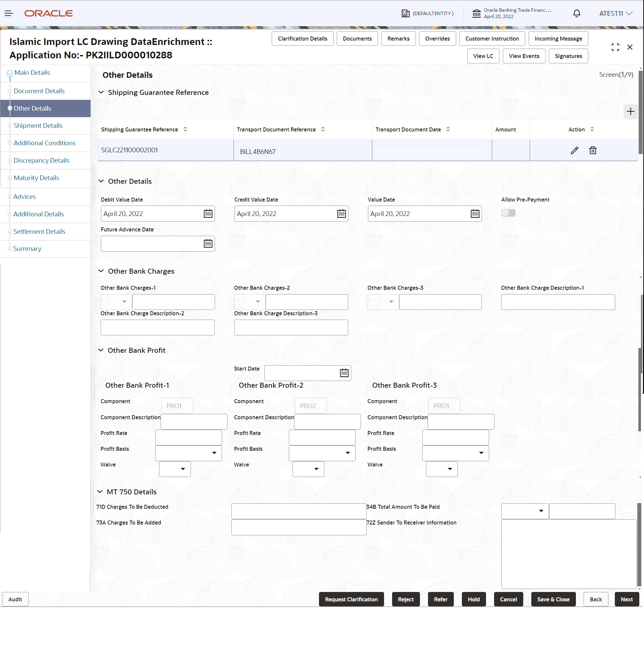Open the Start Date calendar icon
This screenshot has width=644, height=651.
344,373
